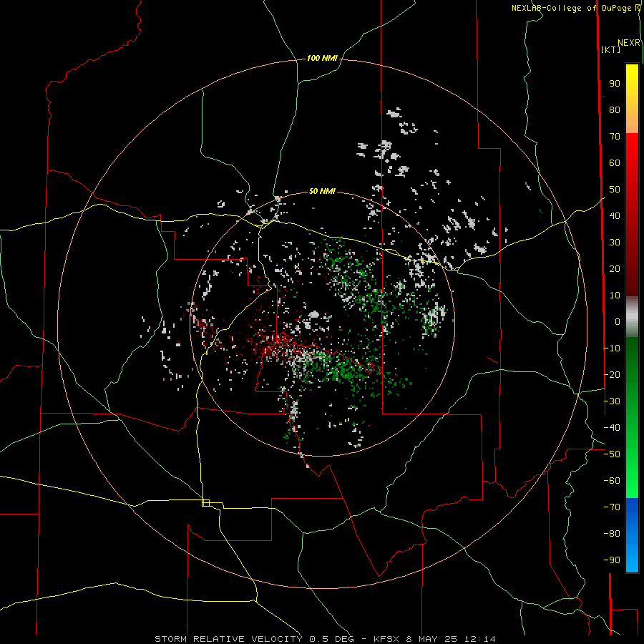Screen dimensions: 644x644
Task: Click the -20 value on velocity scale
Action: (x=612, y=374)
